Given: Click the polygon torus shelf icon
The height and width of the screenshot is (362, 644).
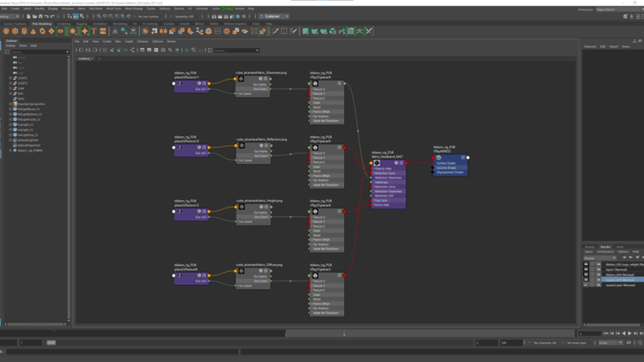Looking at the screenshot, I should click(42, 31).
